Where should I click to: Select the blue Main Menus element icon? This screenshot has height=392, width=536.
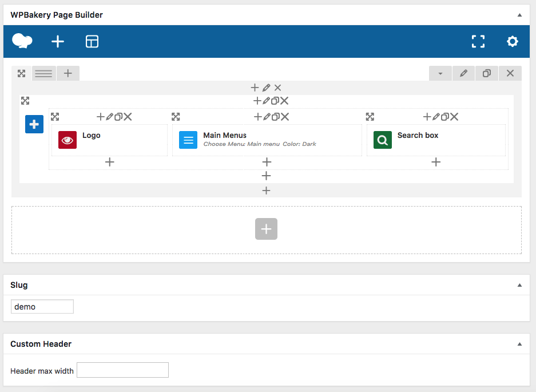click(188, 140)
